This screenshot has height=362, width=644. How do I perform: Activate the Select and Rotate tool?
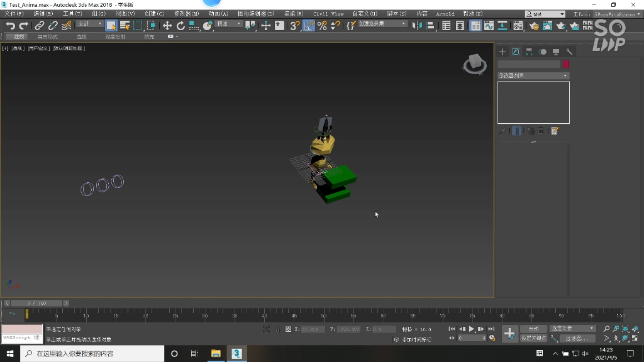[x=181, y=26]
